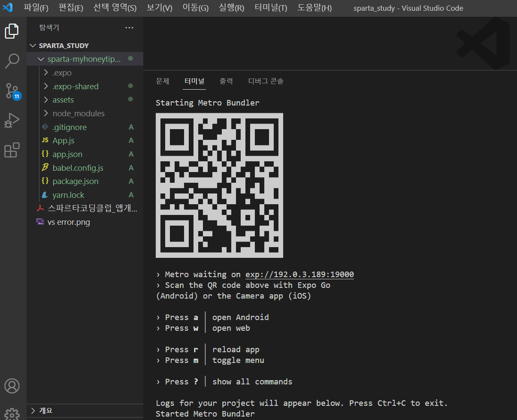Click the 'Starting Metro Bundler' terminal line

click(x=208, y=103)
